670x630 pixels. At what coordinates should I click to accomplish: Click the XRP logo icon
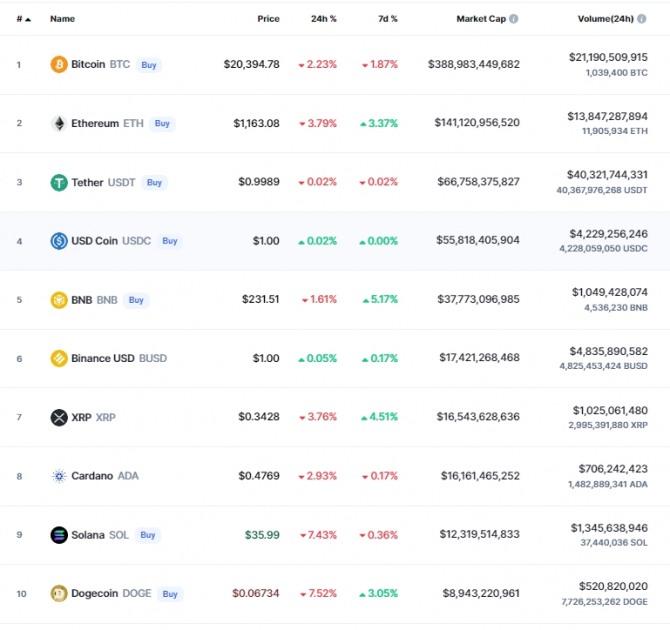59,417
